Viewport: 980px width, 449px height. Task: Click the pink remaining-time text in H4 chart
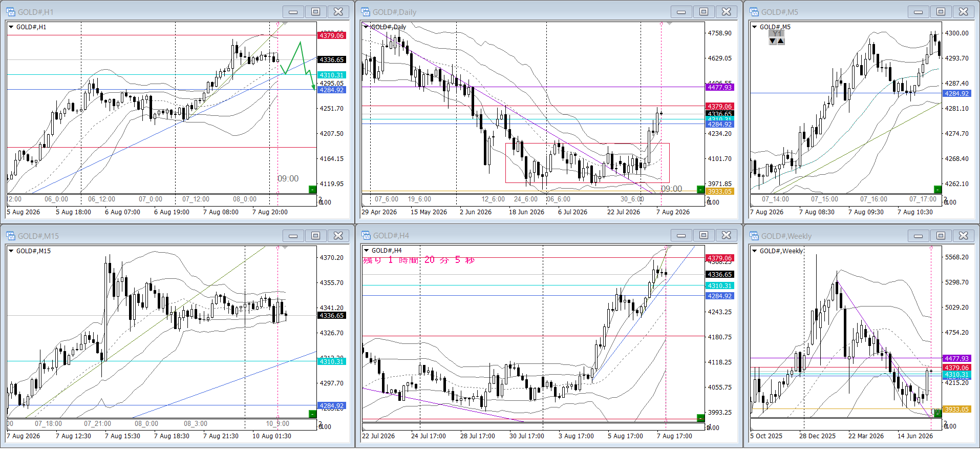coord(419,260)
